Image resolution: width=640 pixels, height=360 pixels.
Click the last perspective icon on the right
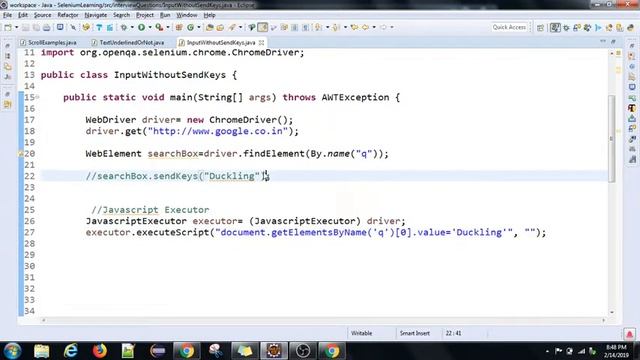631,28
